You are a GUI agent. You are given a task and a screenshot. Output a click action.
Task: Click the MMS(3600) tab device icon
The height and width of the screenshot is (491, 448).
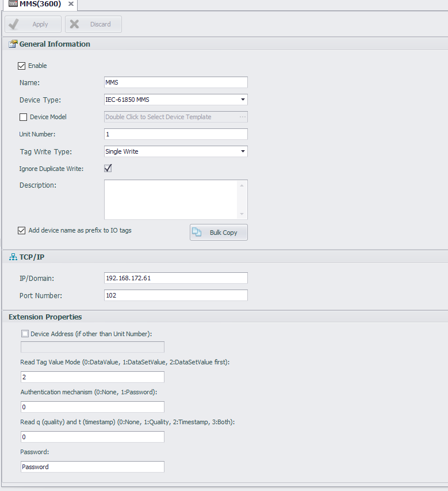(x=13, y=4)
